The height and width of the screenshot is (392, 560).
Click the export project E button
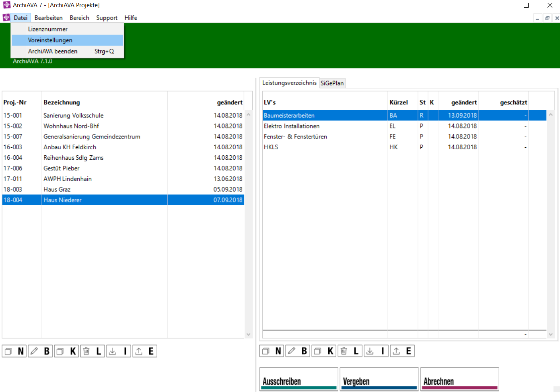[x=145, y=351]
